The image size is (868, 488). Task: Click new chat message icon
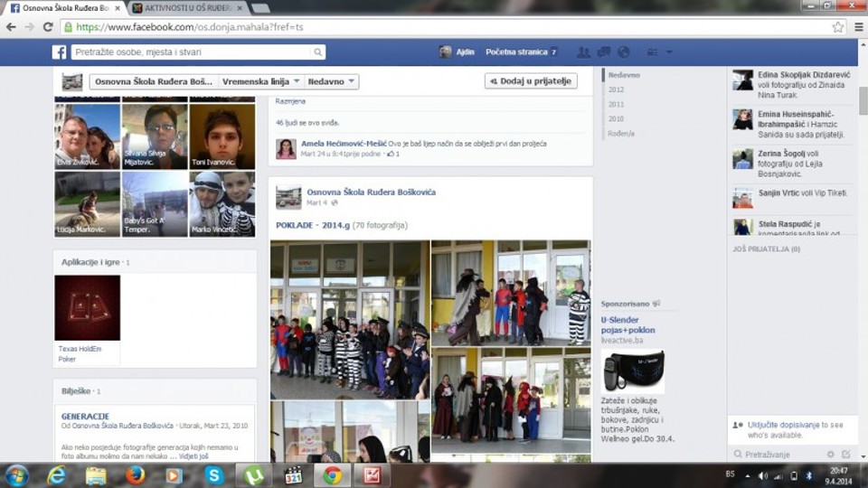(x=846, y=455)
